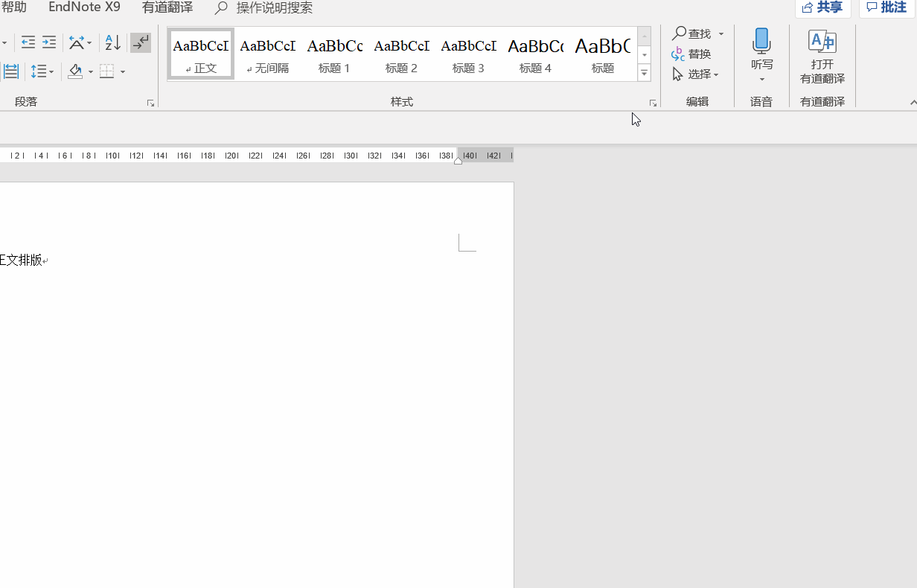Apply the 标题 3 style
The height and width of the screenshot is (588, 917).
point(469,54)
